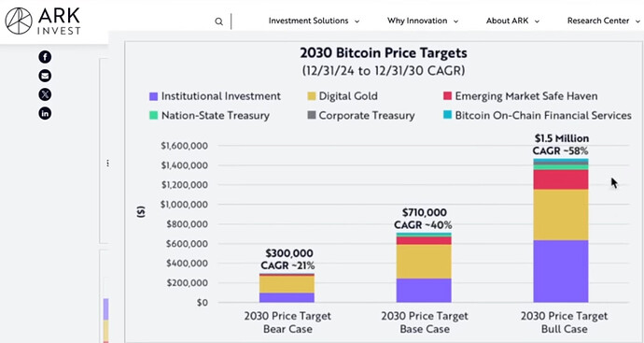Share on LinkedIn using sidebar icon
644x343 pixels.
pyautogui.click(x=45, y=113)
